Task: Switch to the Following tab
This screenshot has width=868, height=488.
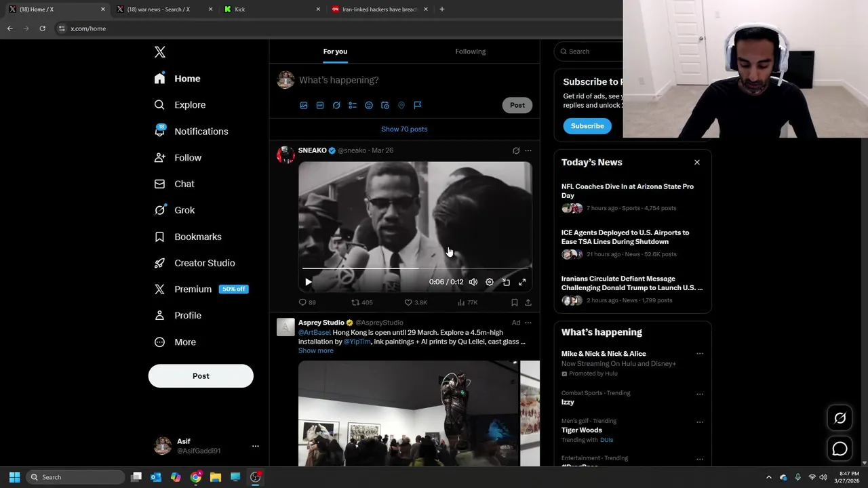Action: tap(471, 52)
